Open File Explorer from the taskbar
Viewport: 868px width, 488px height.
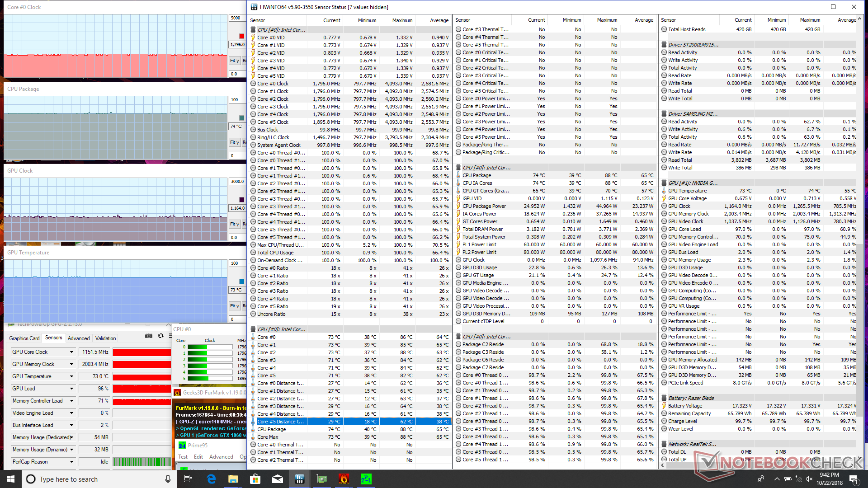tap(233, 479)
